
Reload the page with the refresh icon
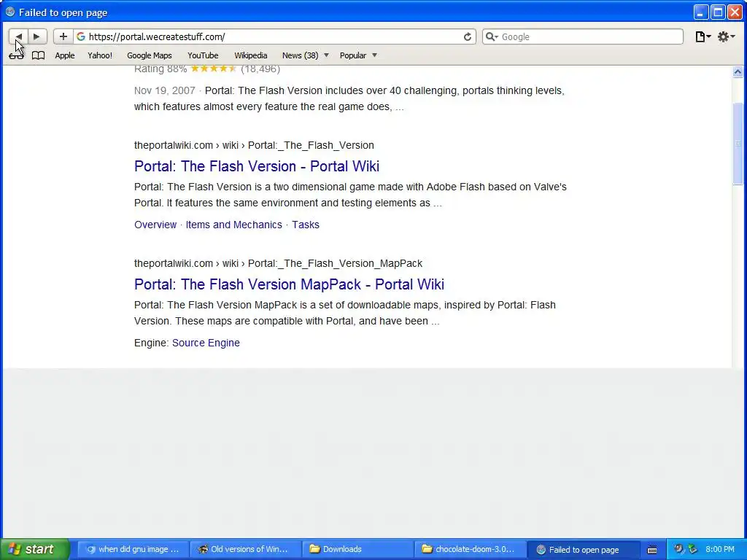pyautogui.click(x=468, y=36)
